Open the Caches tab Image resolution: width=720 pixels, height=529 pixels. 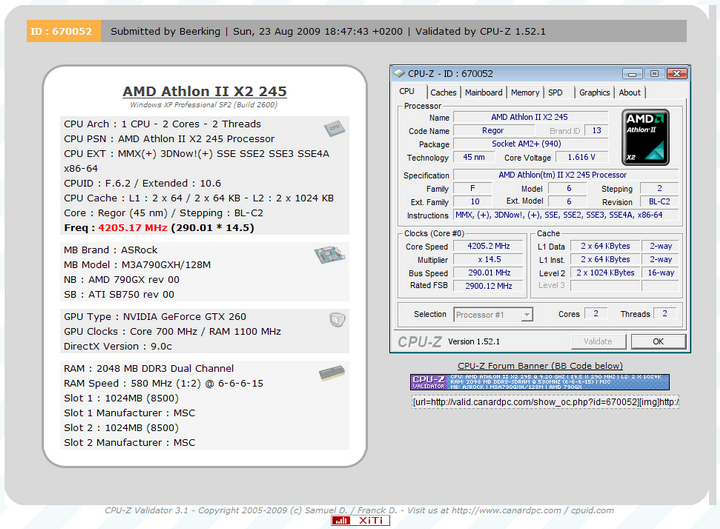(443, 92)
